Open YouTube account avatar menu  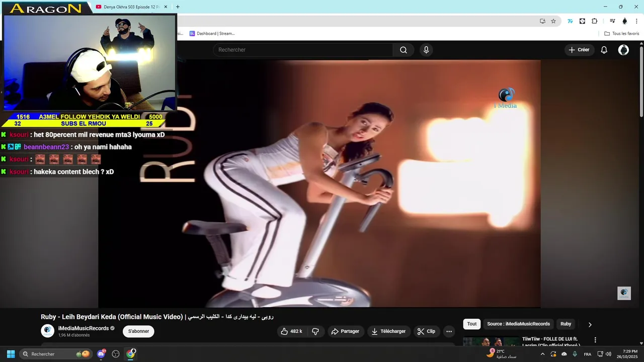tap(623, 50)
